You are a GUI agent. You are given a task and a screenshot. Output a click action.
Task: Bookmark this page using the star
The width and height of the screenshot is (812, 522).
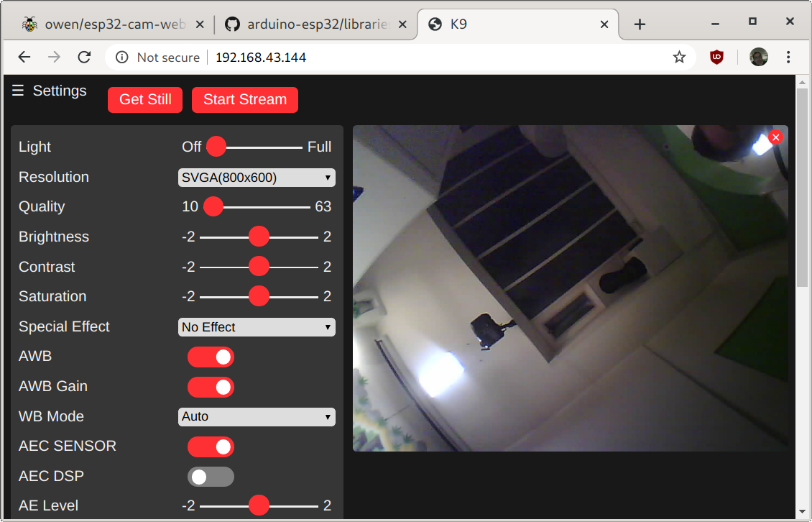point(679,57)
